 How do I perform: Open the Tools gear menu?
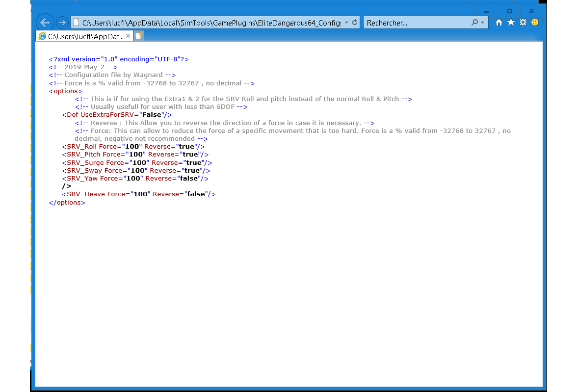coord(523,23)
